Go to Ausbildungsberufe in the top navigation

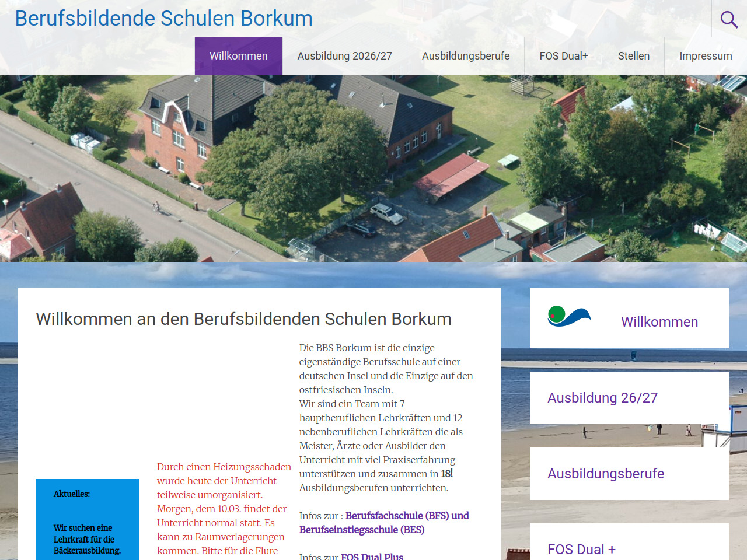pos(465,56)
